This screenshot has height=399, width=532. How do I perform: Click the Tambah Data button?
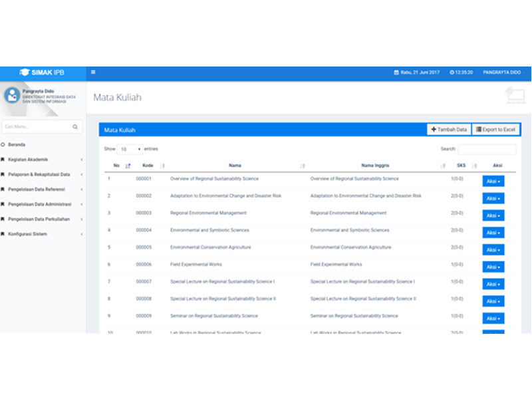tap(449, 130)
